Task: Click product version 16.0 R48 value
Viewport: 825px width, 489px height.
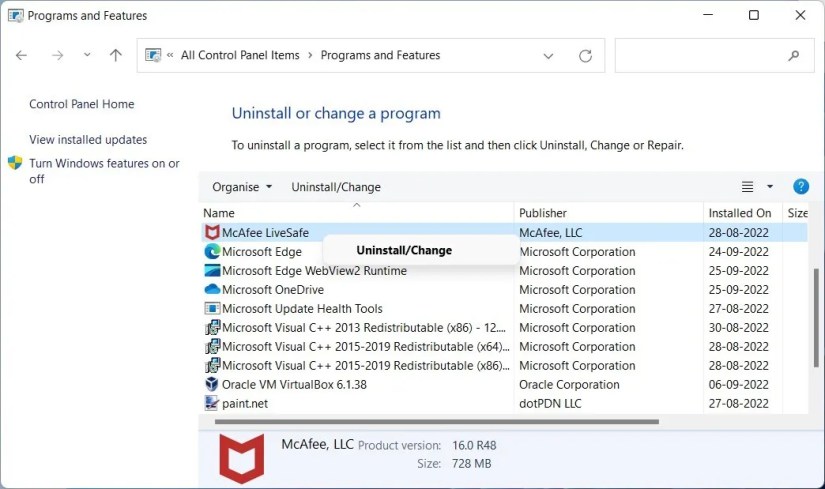Action: click(474, 445)
